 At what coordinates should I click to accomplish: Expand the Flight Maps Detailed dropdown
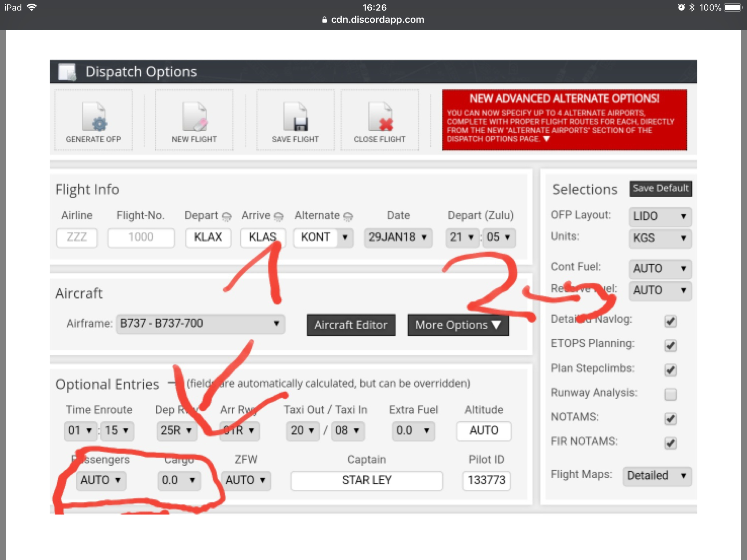pos(657,475)
